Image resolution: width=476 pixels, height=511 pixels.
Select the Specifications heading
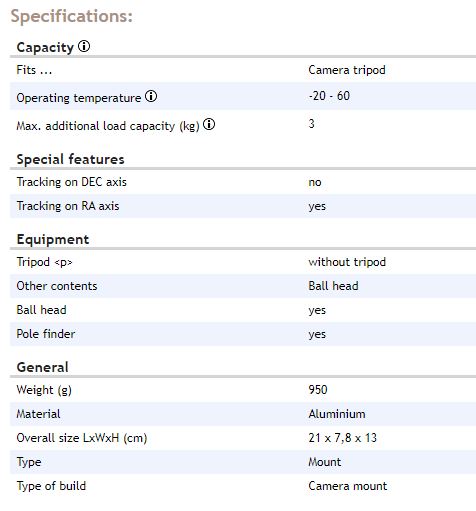click(x=72, y=16)
